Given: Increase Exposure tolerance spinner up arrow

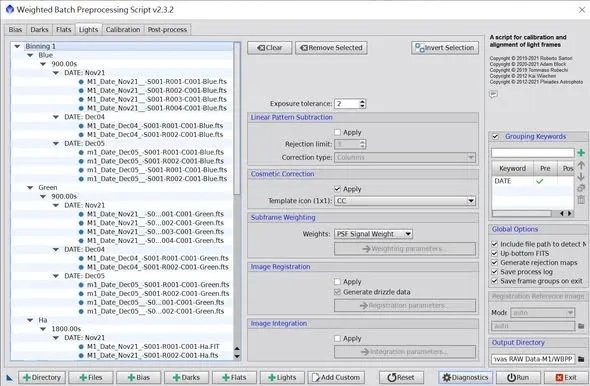Looking at the screenshot, I should tap(362, 101).
